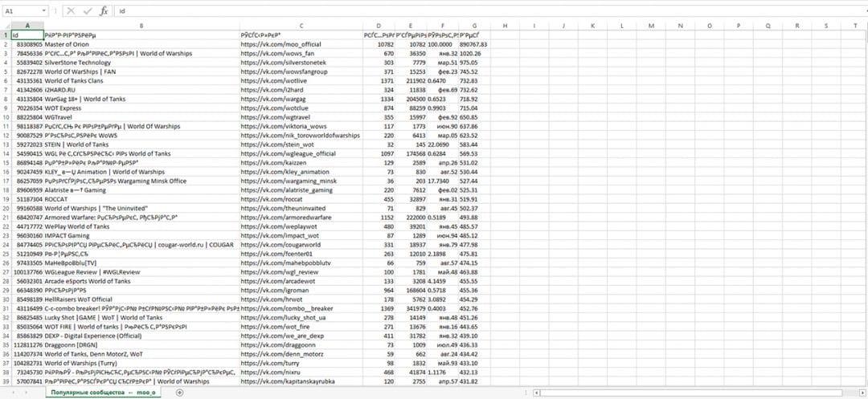
Task: Click the https://vk.com/nixru cell
Action: click(x=301, y=372)
